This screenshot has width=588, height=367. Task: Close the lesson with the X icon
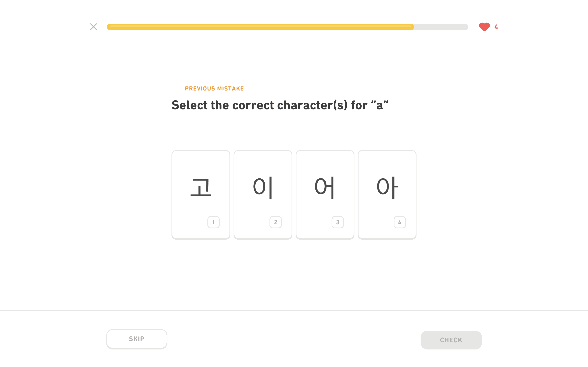pos(93,27)
